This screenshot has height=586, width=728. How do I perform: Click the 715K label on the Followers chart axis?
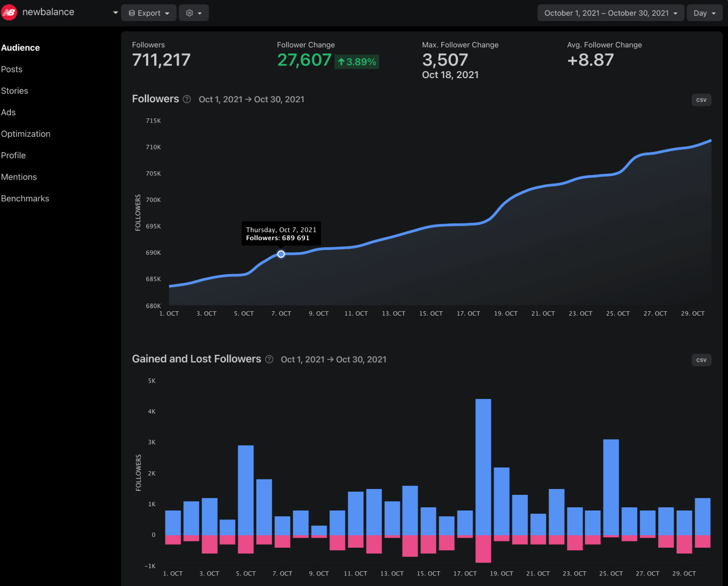(x=154, y=121)
